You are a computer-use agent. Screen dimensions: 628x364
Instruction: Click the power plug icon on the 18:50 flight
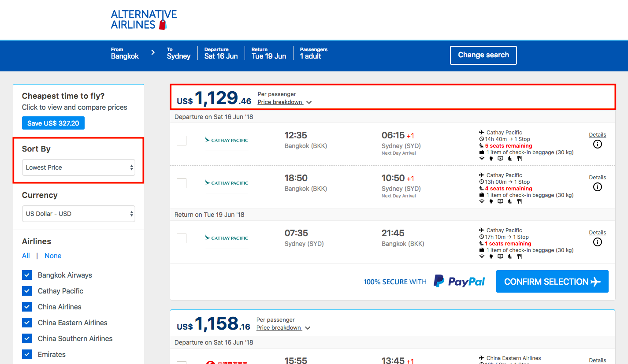491,201
